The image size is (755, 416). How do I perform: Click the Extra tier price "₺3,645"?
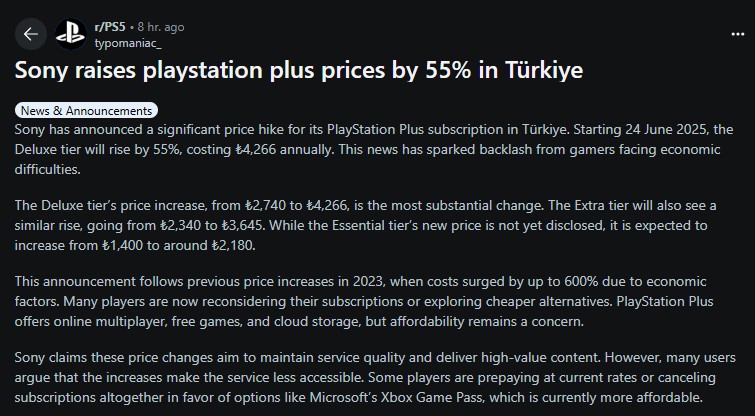tap(242, 225)
